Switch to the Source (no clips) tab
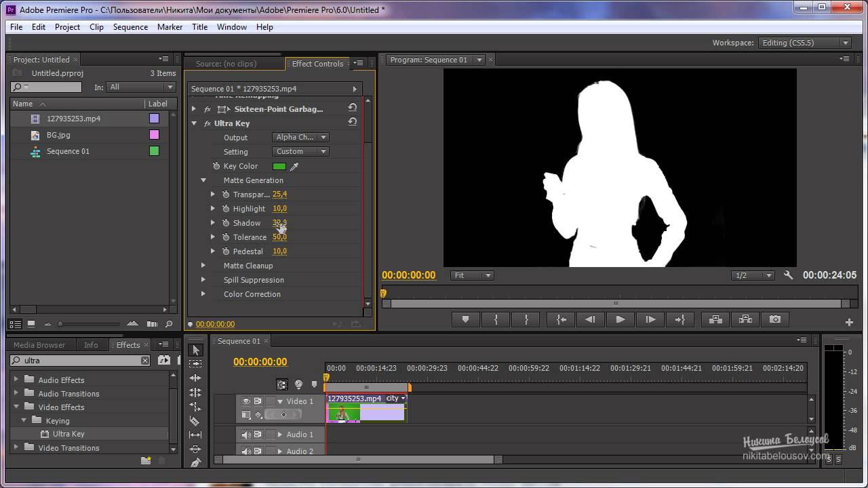Screen dimensions: 868x488 pos(226,64)
